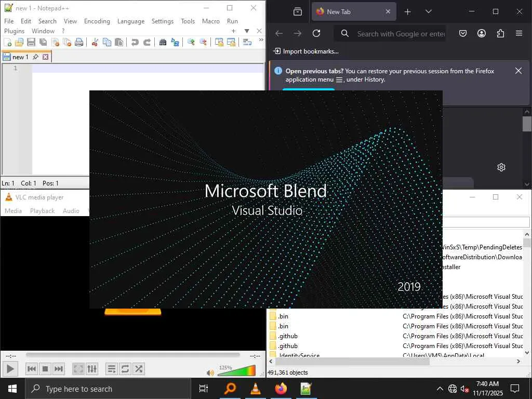Click the New file icon in Notepad++ toolbar
This screenshot has width=532, height=399.
coord(7,42)
